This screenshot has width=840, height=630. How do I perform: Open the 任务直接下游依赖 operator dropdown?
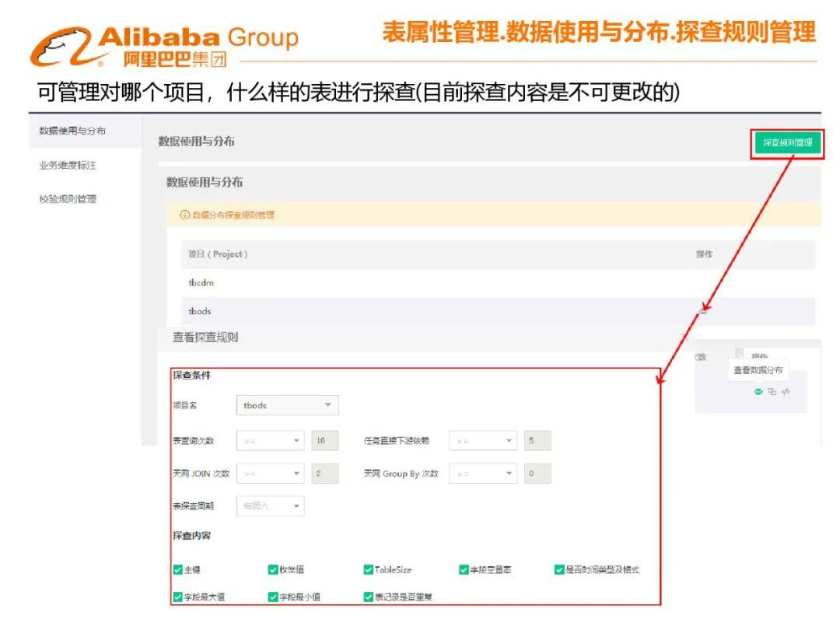(483, 440)
